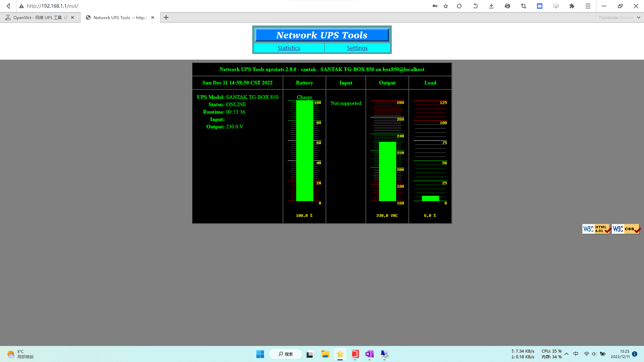
Task: Close the Network UPS Tools tab
Action: (153, 17)
